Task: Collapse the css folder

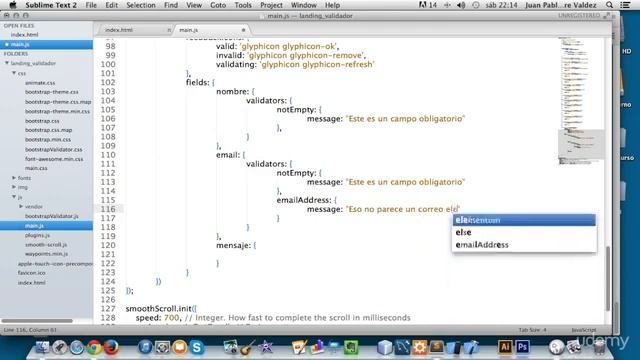Action: click(14, 73)
